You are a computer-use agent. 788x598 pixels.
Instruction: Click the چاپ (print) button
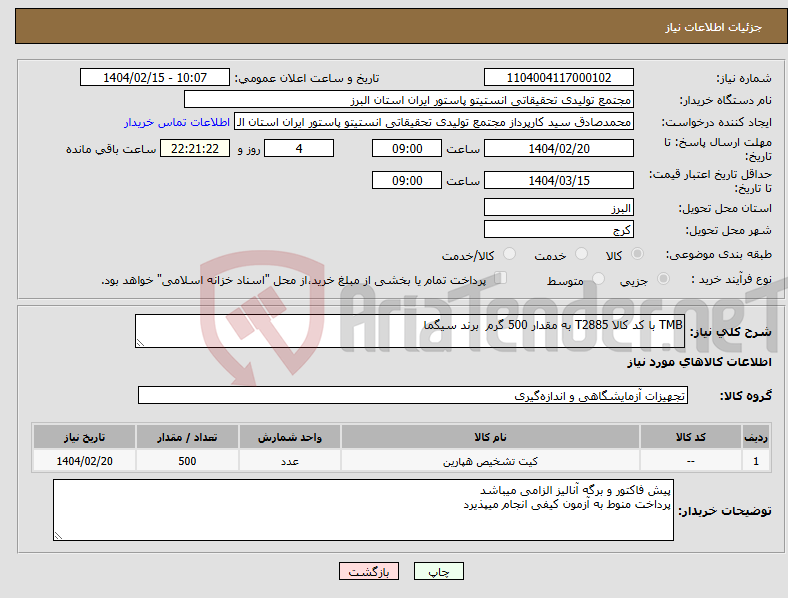click(438, 571)
